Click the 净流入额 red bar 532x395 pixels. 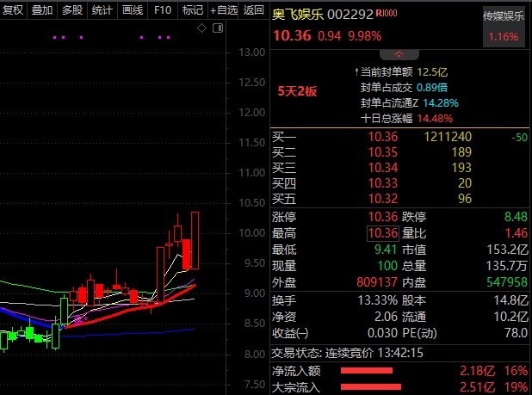click(367, 371)
